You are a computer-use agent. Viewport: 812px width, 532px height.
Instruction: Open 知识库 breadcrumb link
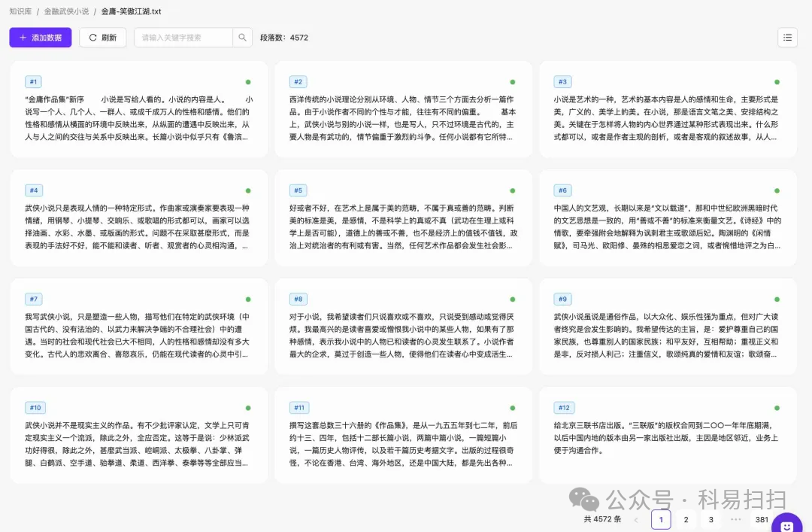point(21,11)
